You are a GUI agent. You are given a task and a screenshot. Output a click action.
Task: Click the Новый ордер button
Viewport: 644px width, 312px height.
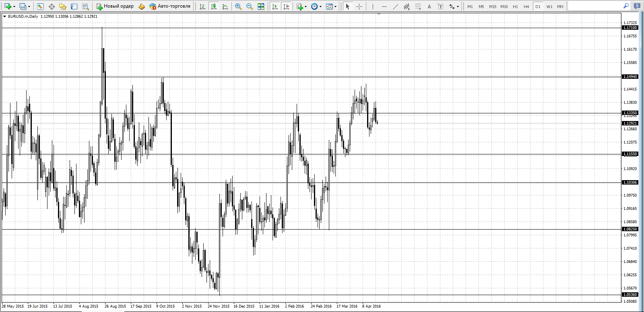point(115,6)
